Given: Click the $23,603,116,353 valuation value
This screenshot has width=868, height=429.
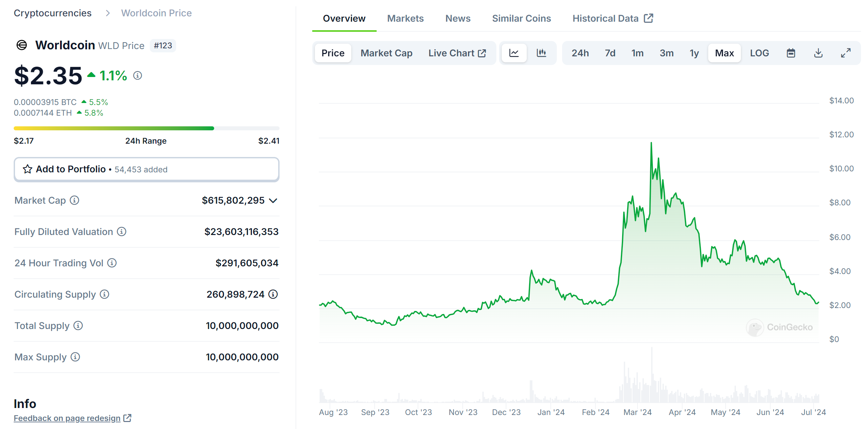Looking at the screenshot, I should pos(241,232).
